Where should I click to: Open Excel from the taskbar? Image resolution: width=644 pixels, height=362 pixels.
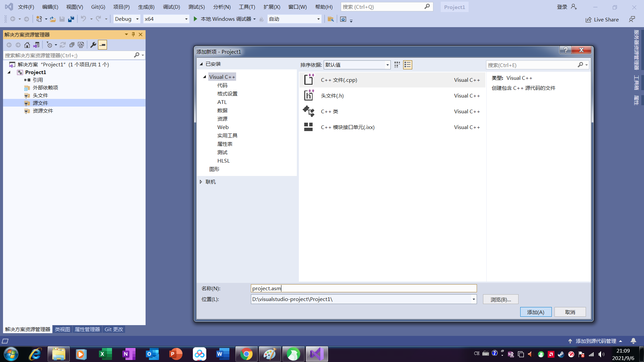pos(106,354)
